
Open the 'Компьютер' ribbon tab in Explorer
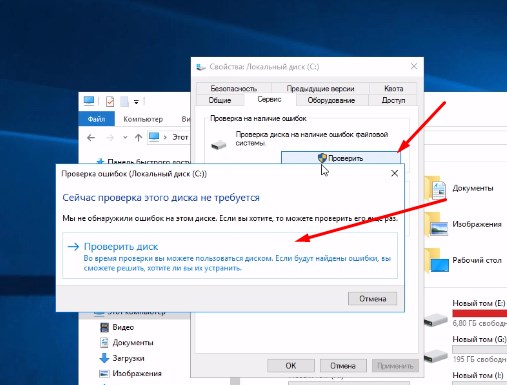click(x=143, y=119)
